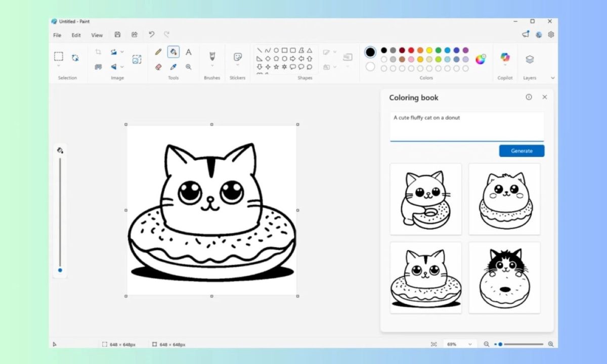Undo the last action
The width and height of the screenshot is (607, 364).
pos(151,35)
